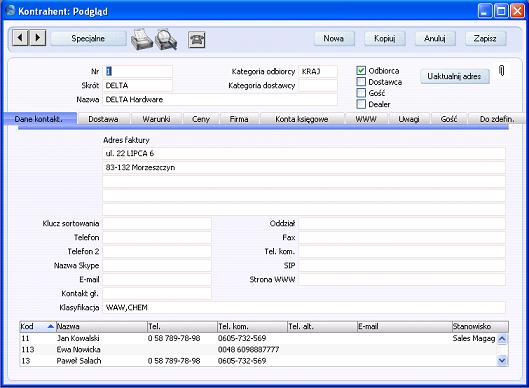Image resolution: width=529 pixels, height=388 pixels.
Task: Switch to the Dostawa tab
Action: [x=103, y=119]
